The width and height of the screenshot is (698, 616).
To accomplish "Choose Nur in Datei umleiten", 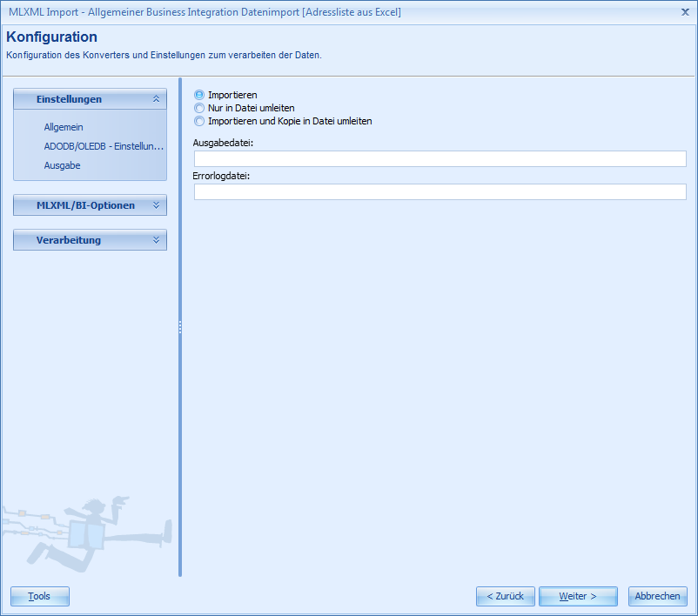I will coord(198,108).
